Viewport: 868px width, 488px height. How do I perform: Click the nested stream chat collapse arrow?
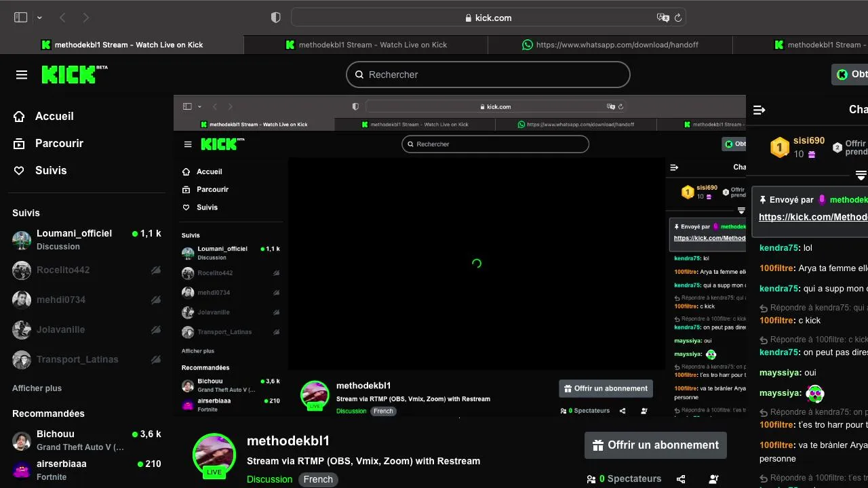674,167
